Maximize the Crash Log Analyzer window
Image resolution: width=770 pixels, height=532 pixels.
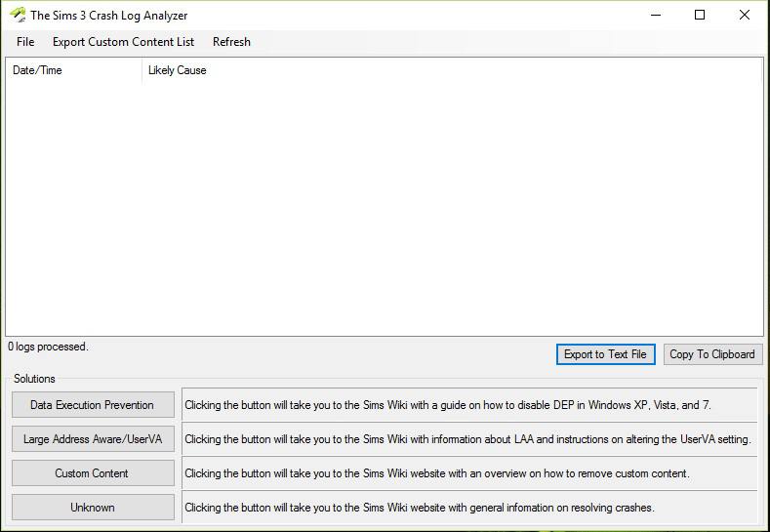(700, 15)
